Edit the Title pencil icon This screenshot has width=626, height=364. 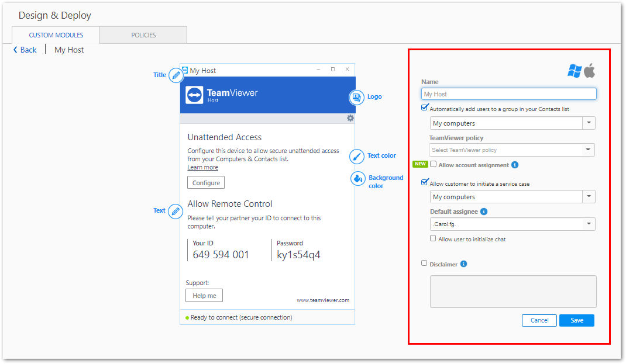[176, 75]
